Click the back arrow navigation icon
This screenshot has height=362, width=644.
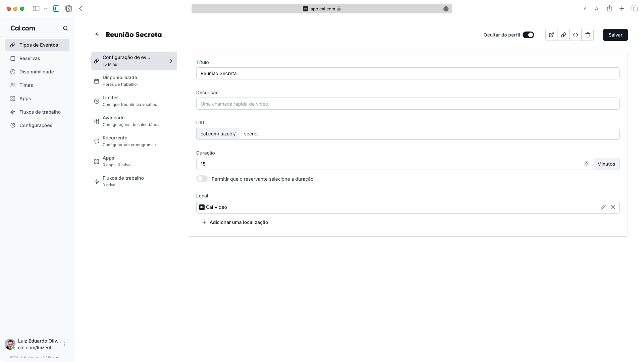97,35
